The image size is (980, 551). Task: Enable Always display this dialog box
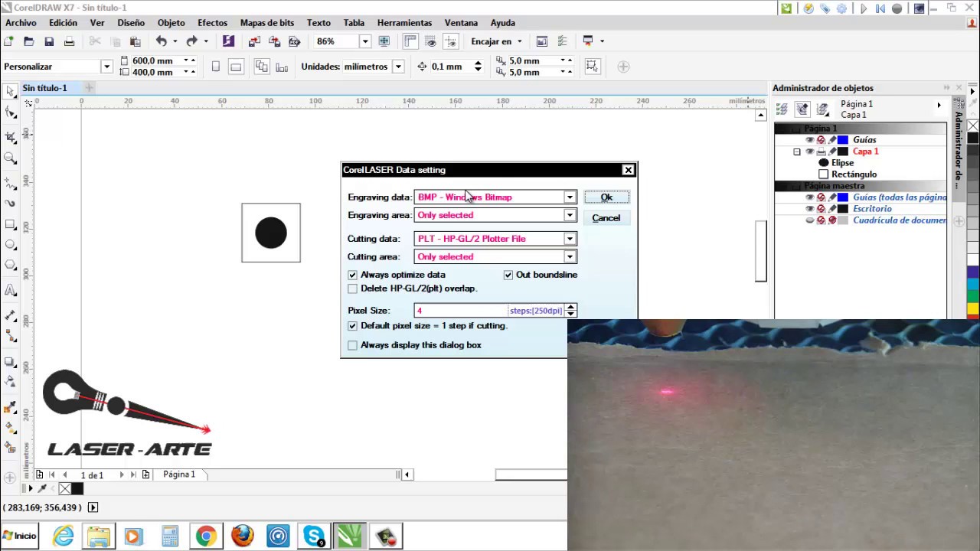click(352, 345)
